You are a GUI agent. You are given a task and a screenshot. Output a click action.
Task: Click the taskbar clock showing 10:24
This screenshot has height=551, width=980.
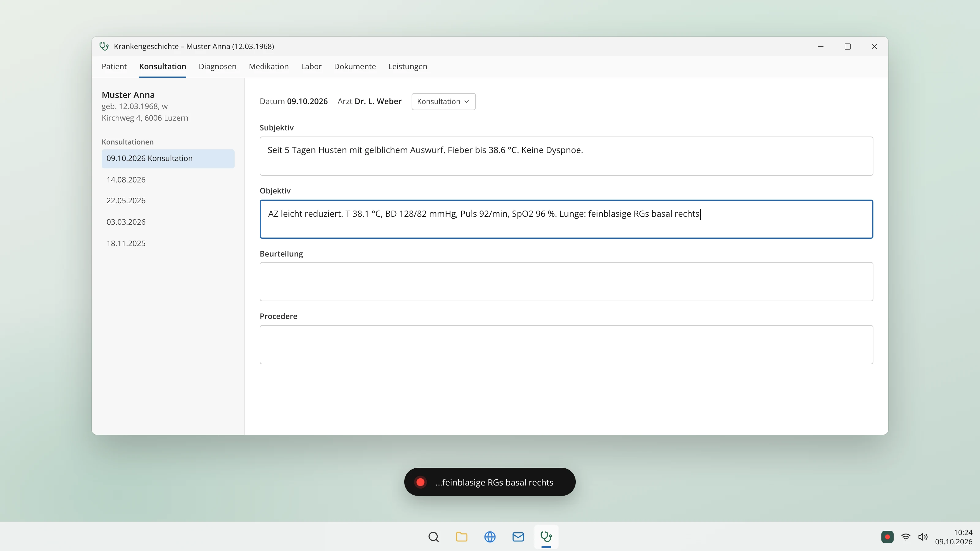click(x=963, y=532)
